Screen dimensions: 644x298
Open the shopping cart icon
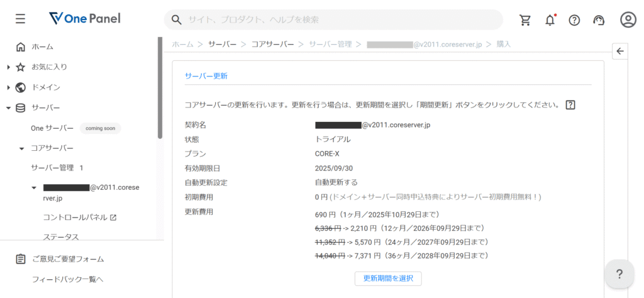tap(525, 19)
